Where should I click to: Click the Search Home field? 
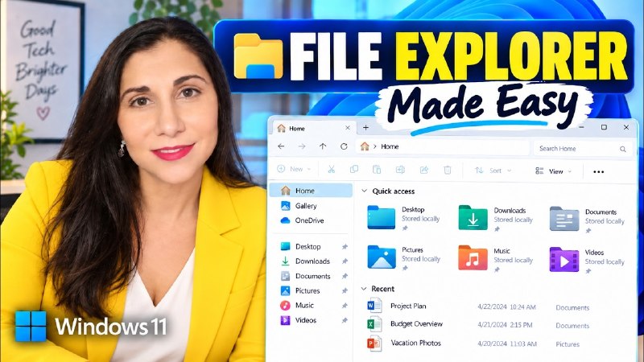582,149
